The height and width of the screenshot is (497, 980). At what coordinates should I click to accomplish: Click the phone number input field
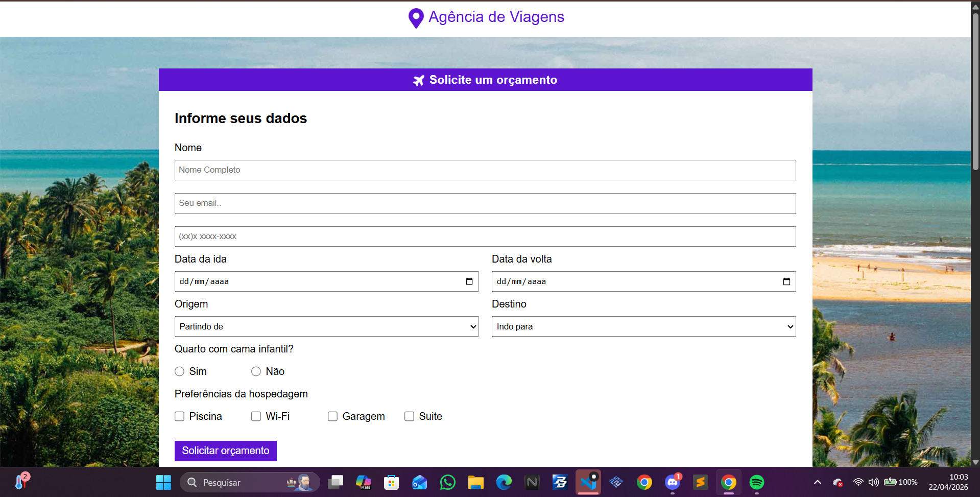pyautogui.click(x=485, y=236)
